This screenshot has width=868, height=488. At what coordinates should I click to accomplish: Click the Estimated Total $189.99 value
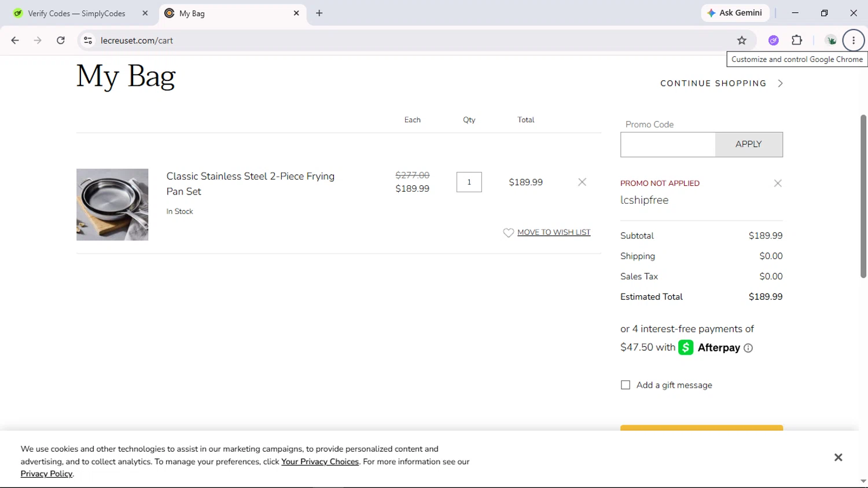point(766,297)
